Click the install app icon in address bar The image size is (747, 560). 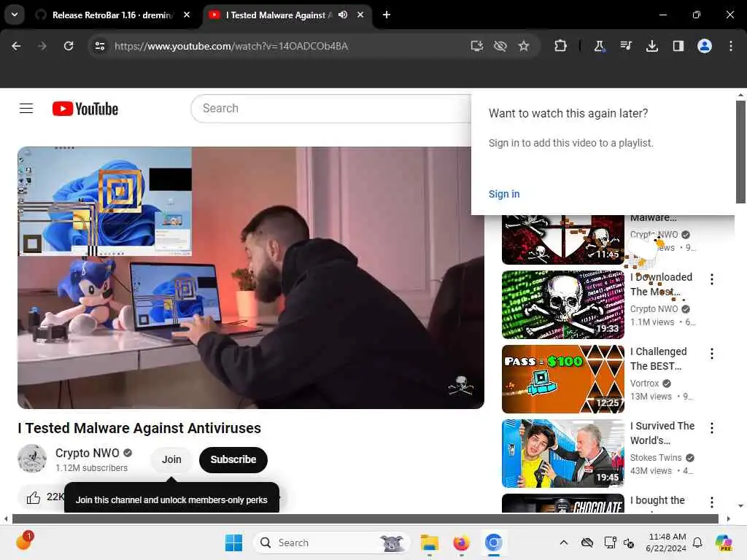click(x=476, y=46)
